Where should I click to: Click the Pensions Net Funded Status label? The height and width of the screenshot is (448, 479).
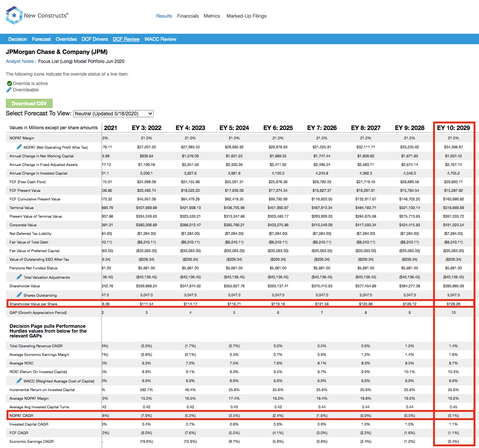(33, 268)
